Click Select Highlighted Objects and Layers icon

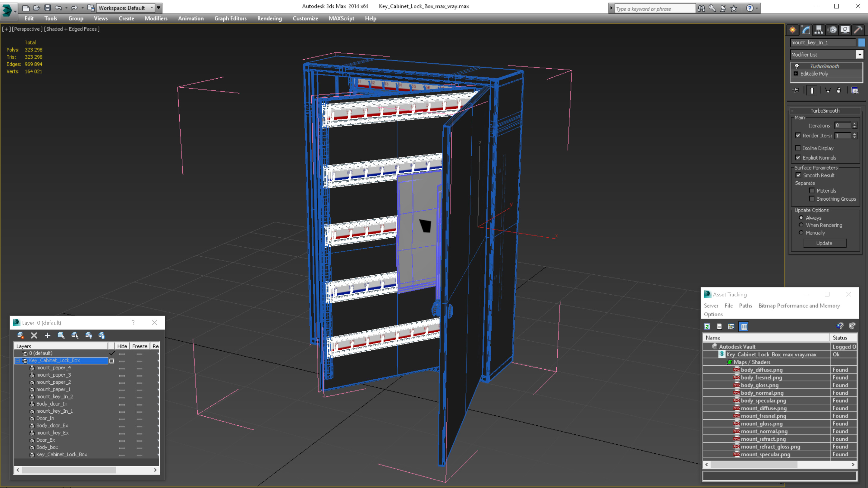pyautogui.click(x=61, y=335)
